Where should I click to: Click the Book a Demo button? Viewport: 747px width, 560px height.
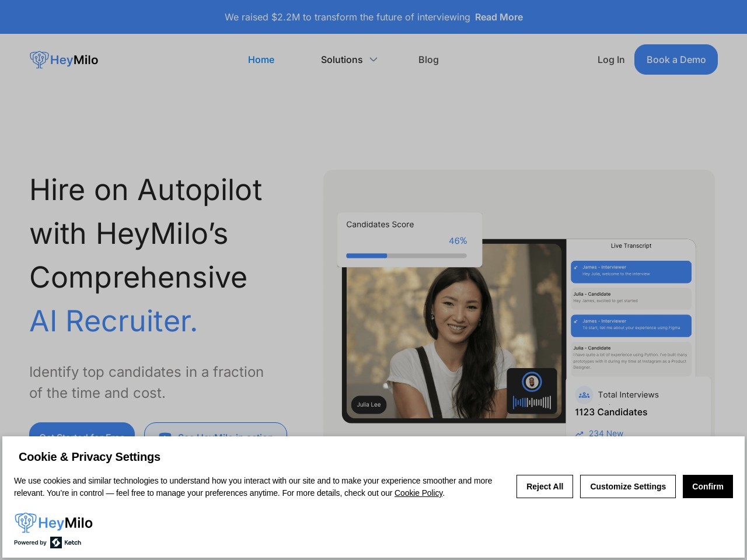click(676, 60)
